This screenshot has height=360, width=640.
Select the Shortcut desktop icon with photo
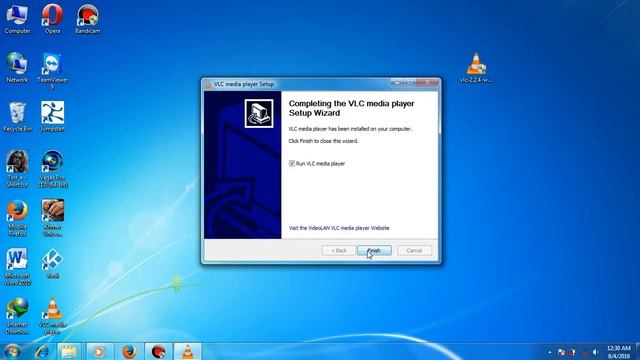pos(17,169)
